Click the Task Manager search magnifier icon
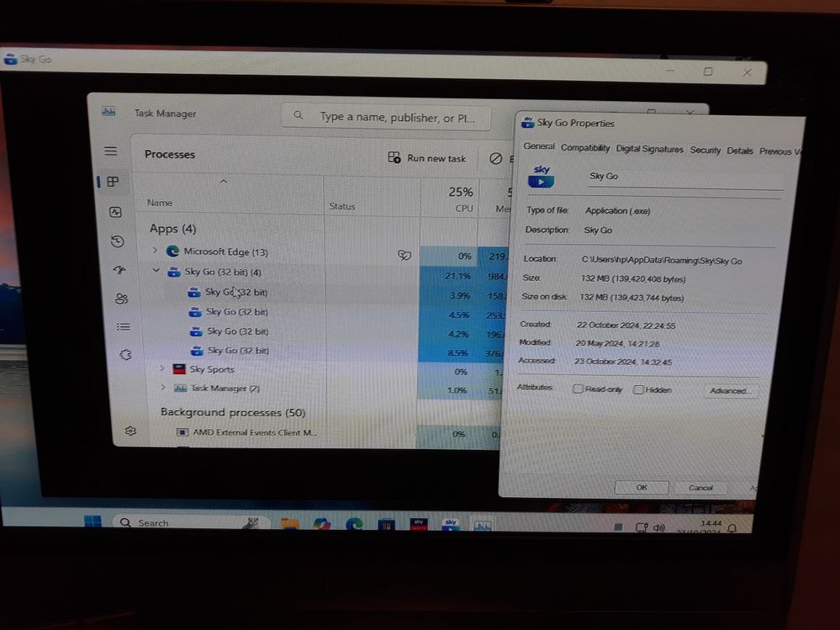This screenshot has height=630, width=840. tap(298, 115)
